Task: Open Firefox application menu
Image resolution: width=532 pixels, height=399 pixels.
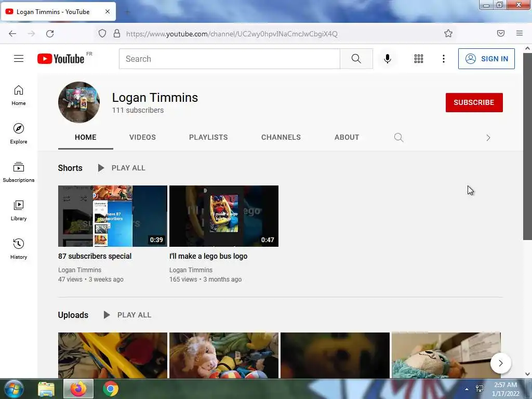Action: tap(520, 33)
